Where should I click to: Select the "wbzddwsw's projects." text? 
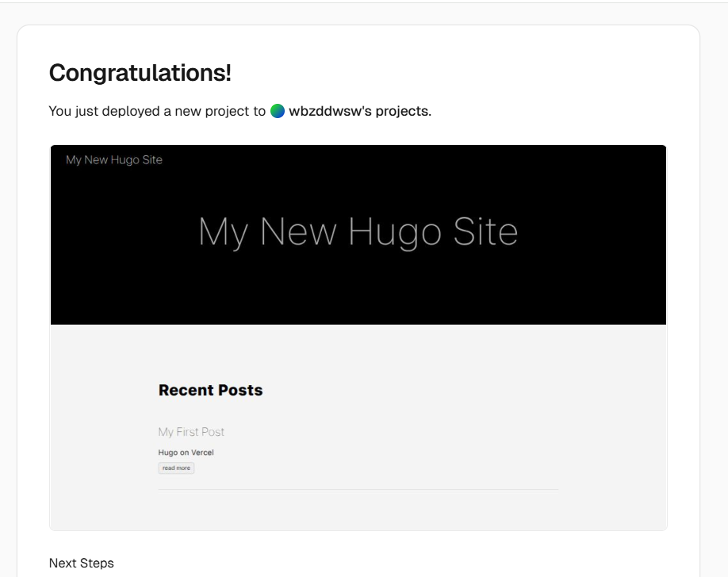[x=360, y=112]
